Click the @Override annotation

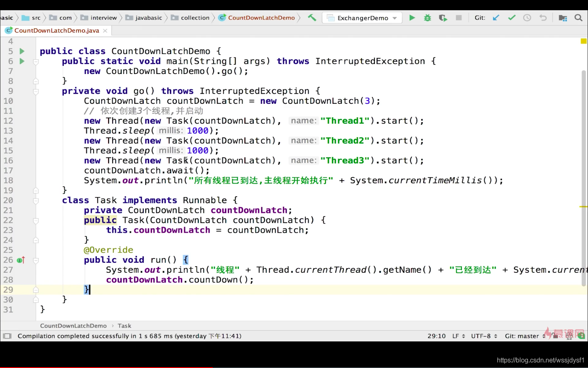109,250
